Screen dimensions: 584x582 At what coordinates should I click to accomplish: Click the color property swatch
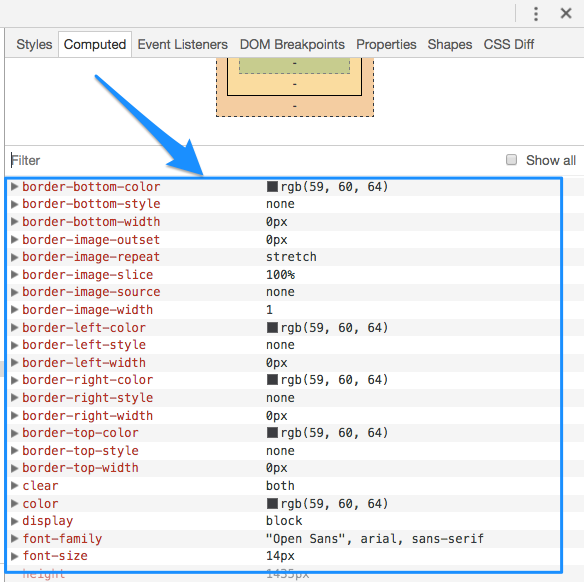[x=272, y=503]
